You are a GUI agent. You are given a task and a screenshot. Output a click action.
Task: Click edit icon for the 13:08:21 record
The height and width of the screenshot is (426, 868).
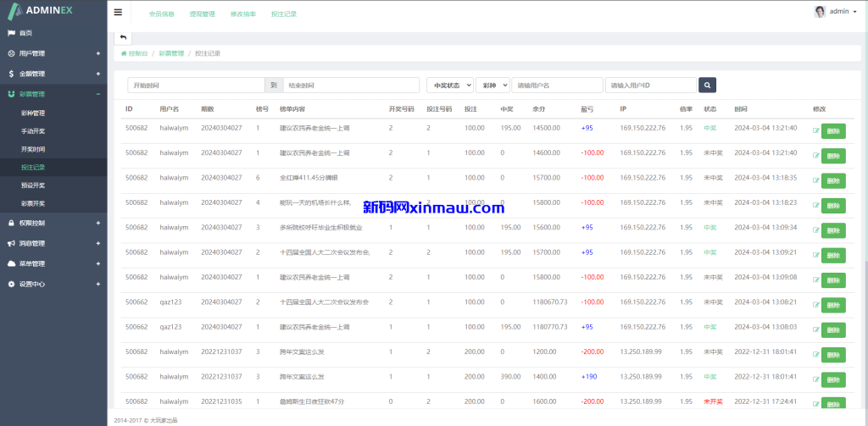pyautogui.click(x=815, y=306)
